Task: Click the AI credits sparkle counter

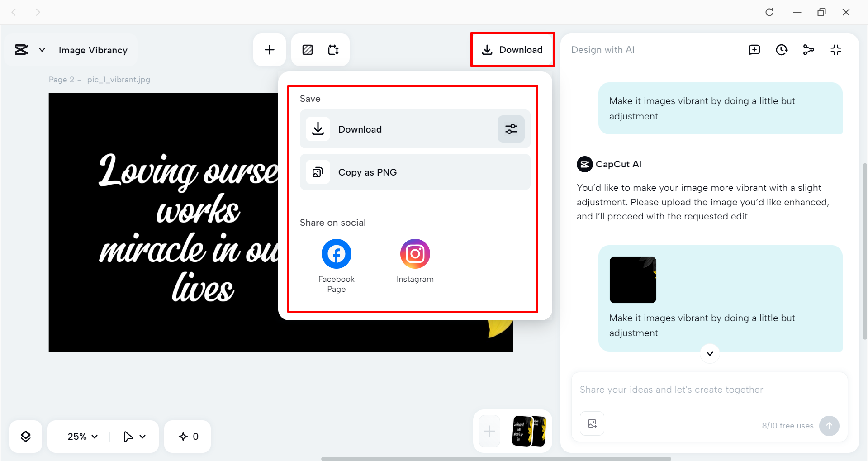Action: (x=188, y=437)
